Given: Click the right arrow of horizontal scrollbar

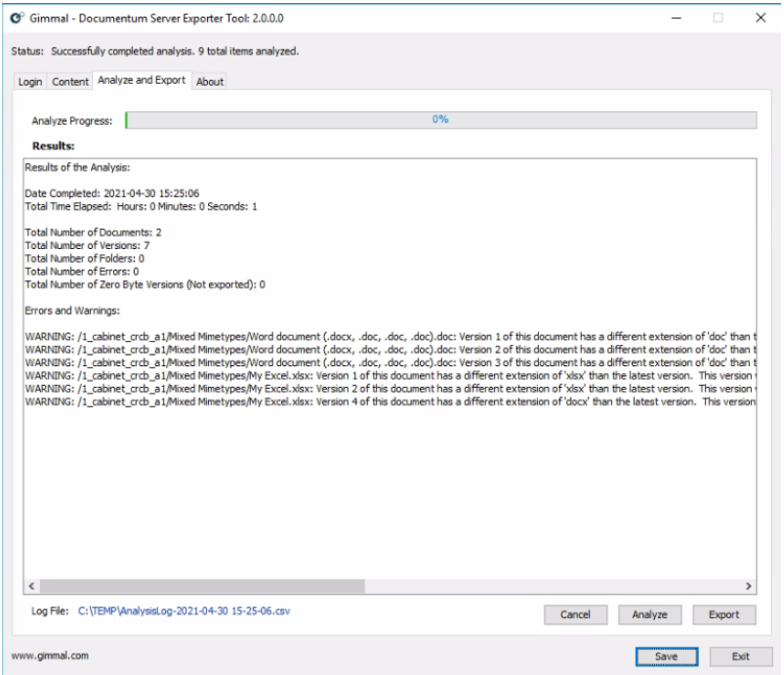Looking at the screenshot, I should click(x=749, y=586).
